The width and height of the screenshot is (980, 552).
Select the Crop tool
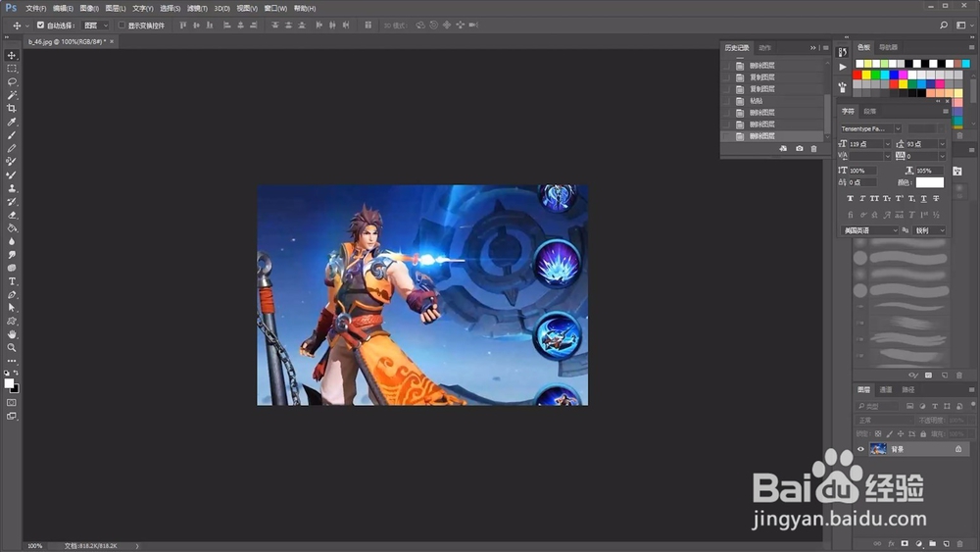pos(11,108)
